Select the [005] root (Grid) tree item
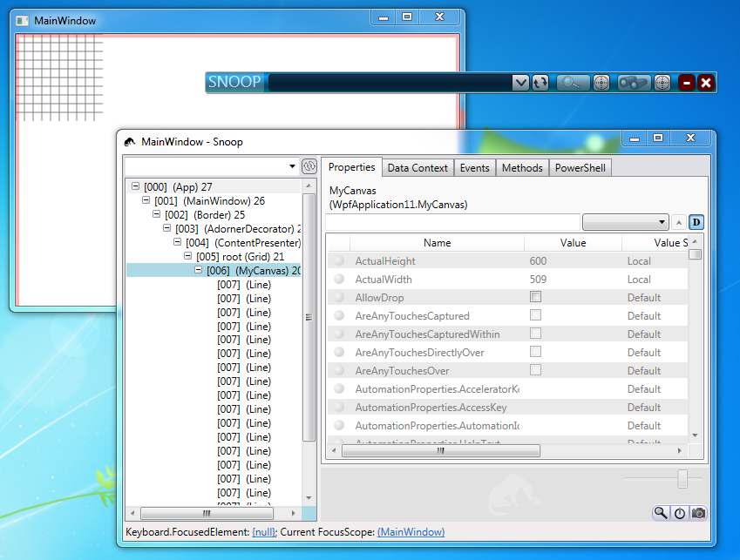The image size is (740, 560). tap(241, 256)
